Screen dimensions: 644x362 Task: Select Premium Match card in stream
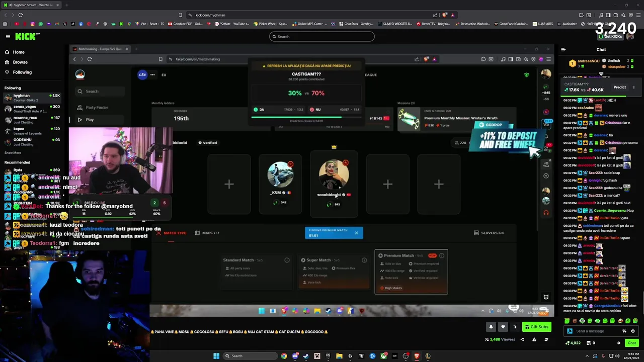pyautogui.click(x=411, y=271)
